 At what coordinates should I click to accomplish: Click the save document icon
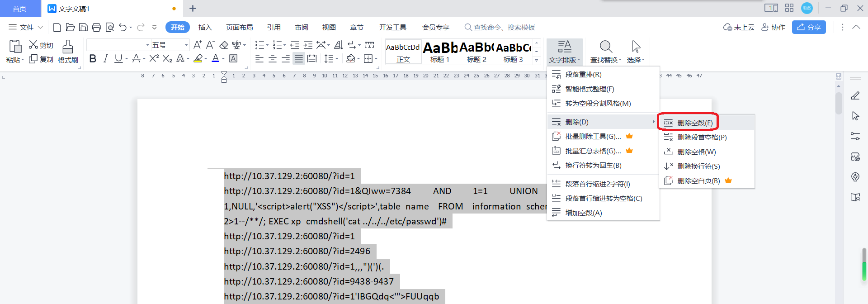pyautogui.click(x=83, y=28)
